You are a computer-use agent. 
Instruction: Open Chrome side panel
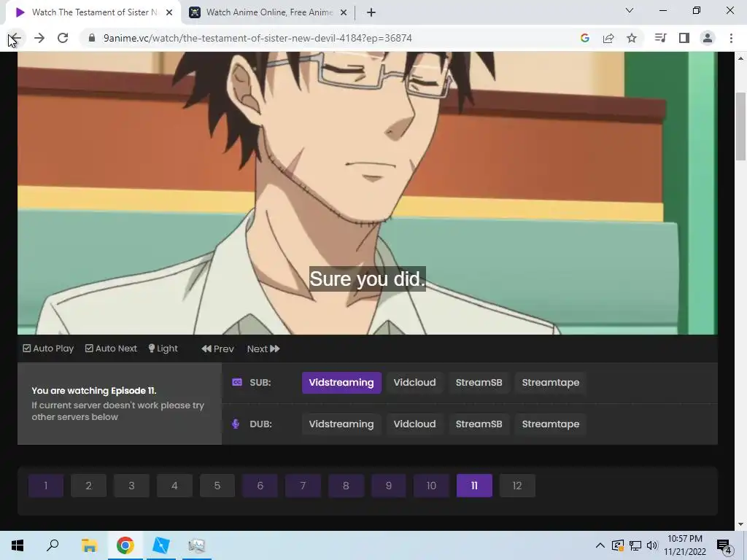pos(684,38)
